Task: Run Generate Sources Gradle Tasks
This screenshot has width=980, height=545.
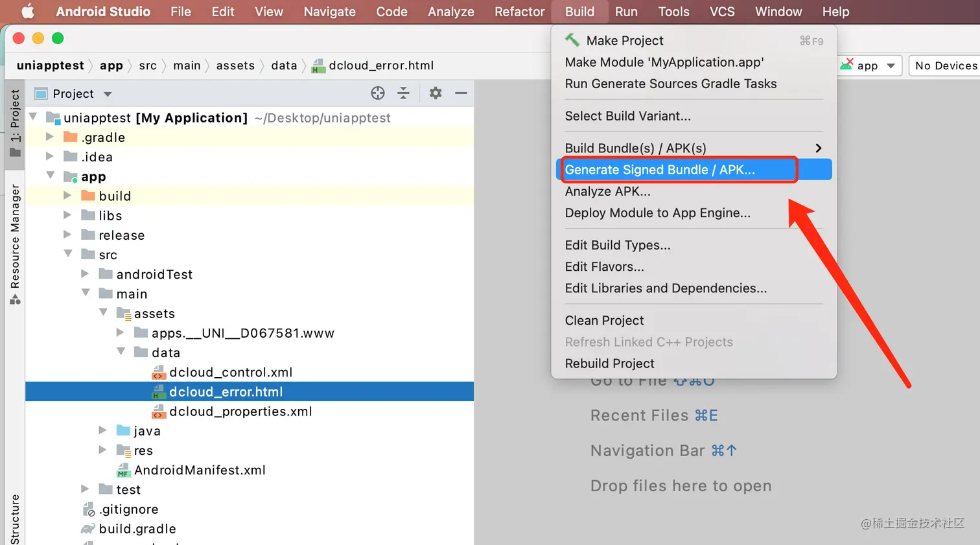Action: [694, 84]
